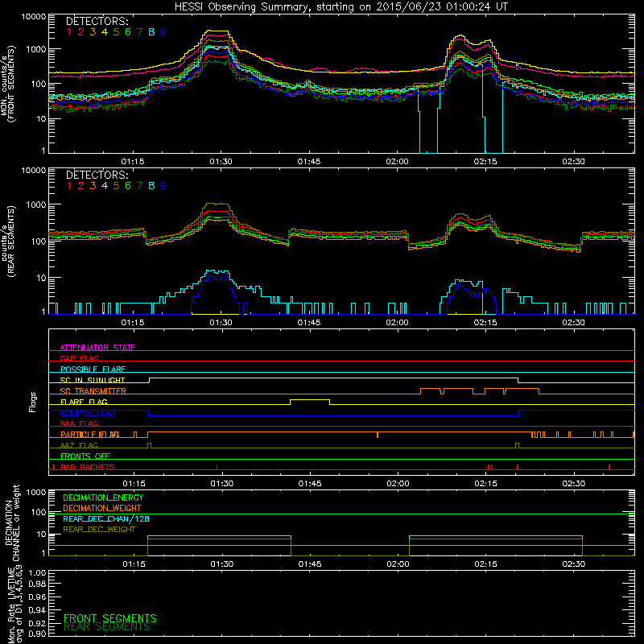Select green detector 6 in front segments legend
This screenshot has height=644, width=644.
point(128,32)
